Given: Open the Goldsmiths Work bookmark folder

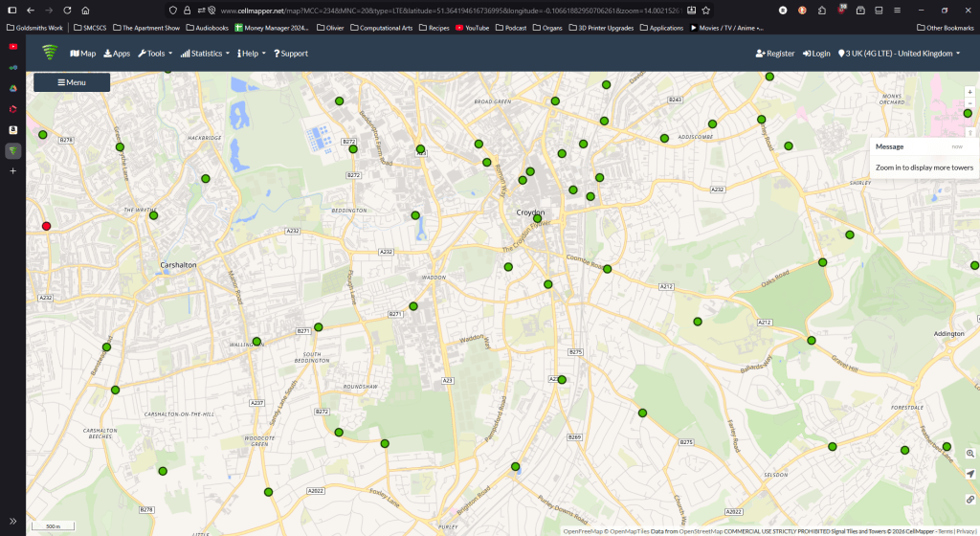Looking at the screenshot, I should [x=34, y=28].
